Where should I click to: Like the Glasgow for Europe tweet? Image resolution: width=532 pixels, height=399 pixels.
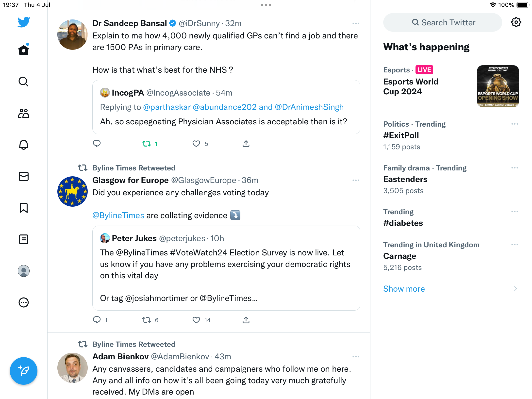coord(196,320)
